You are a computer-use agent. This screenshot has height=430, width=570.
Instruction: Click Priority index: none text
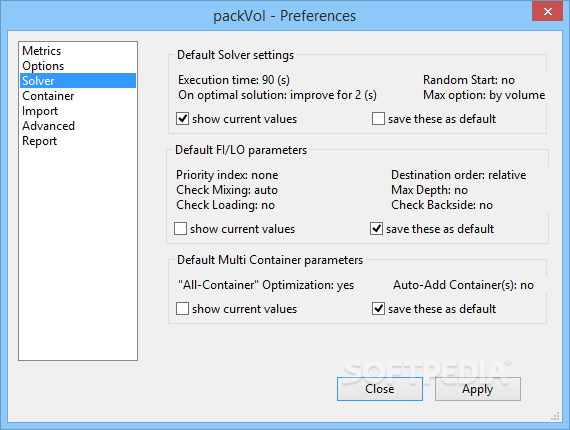click(x=227, y=175)
